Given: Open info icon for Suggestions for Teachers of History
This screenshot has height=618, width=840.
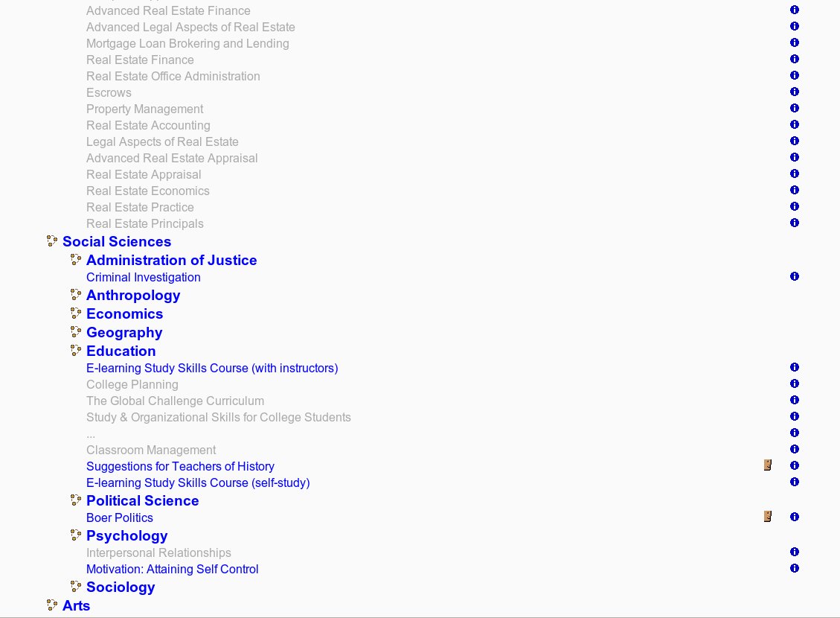Looking at the screenshot, I should pyautogui.click(x=795, y=465).
